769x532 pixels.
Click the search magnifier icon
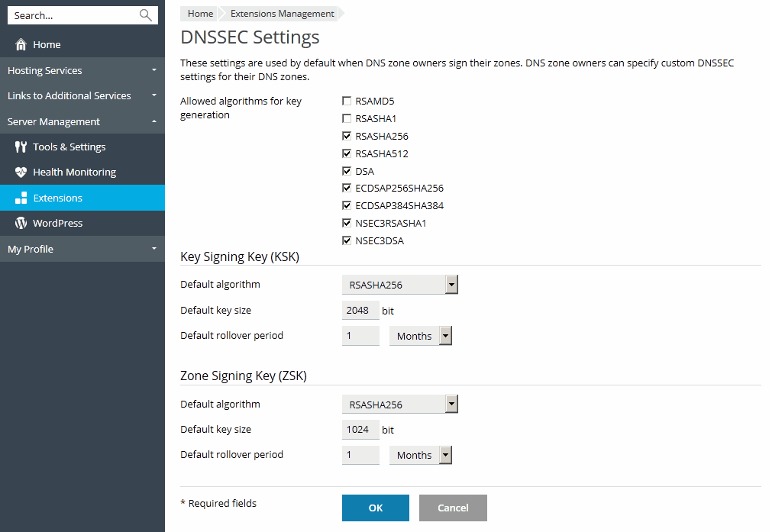[145, 15]
